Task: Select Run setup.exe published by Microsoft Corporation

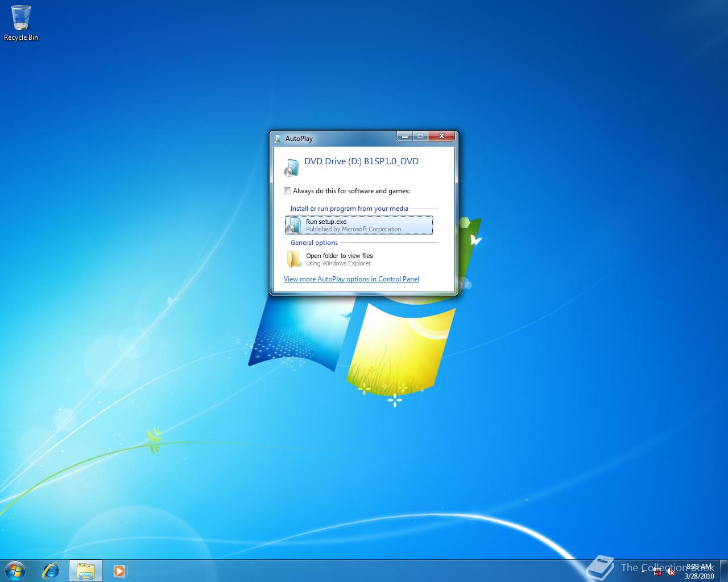Action: point(359,225)
